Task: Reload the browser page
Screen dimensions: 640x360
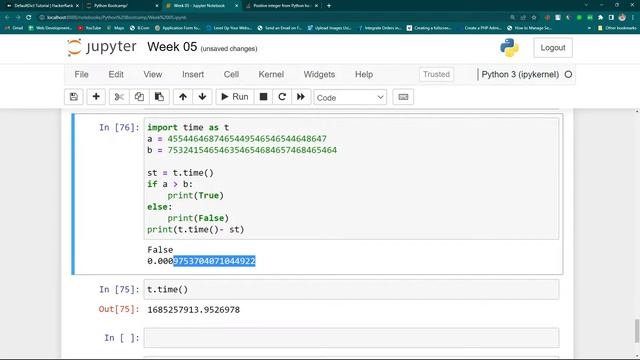Action: (29, 18)
